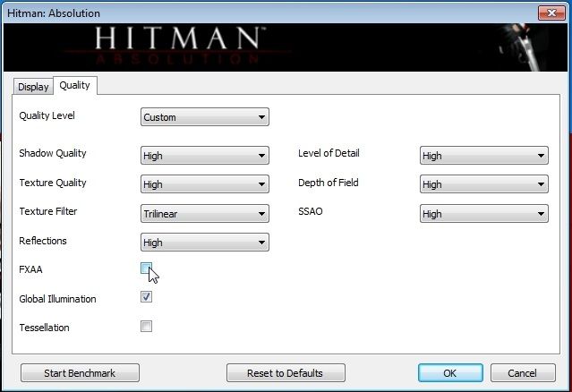Cancel the settings dialog
This screenshot has width=572, height=392.
(x=523, y=373)
